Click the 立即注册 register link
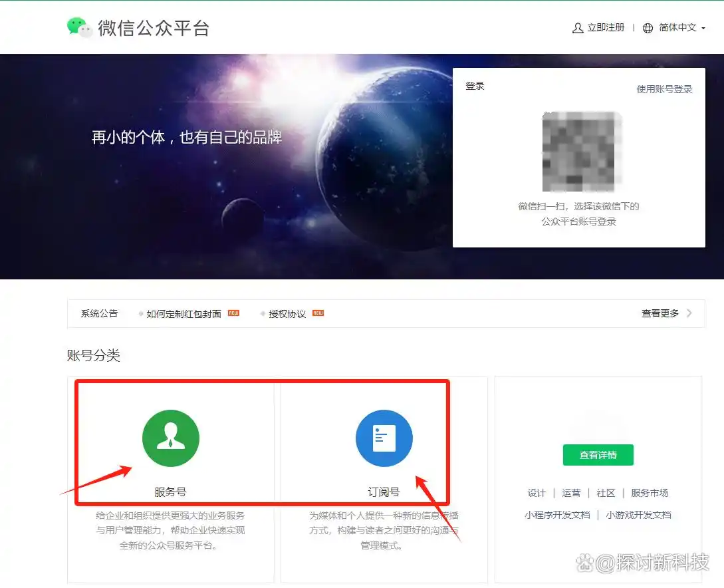This screenshot has width=724, height=588. (606, 28)
